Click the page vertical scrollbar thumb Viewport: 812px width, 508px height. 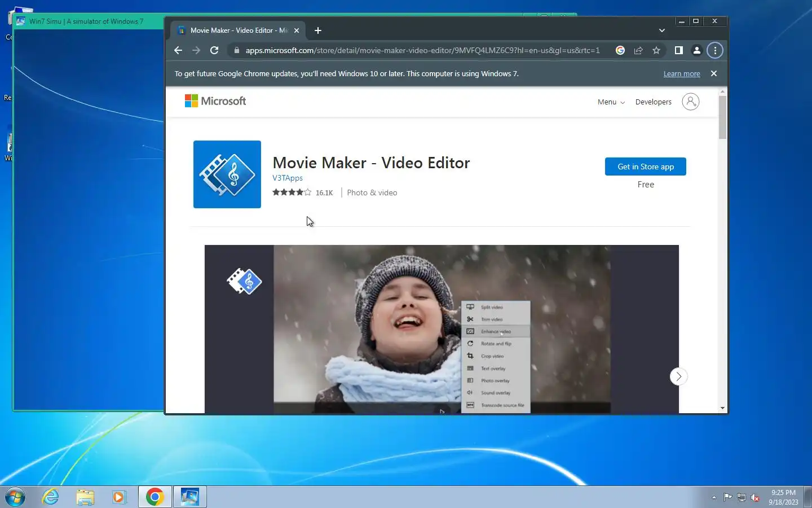pyautogui.click(x=722, y=117)
